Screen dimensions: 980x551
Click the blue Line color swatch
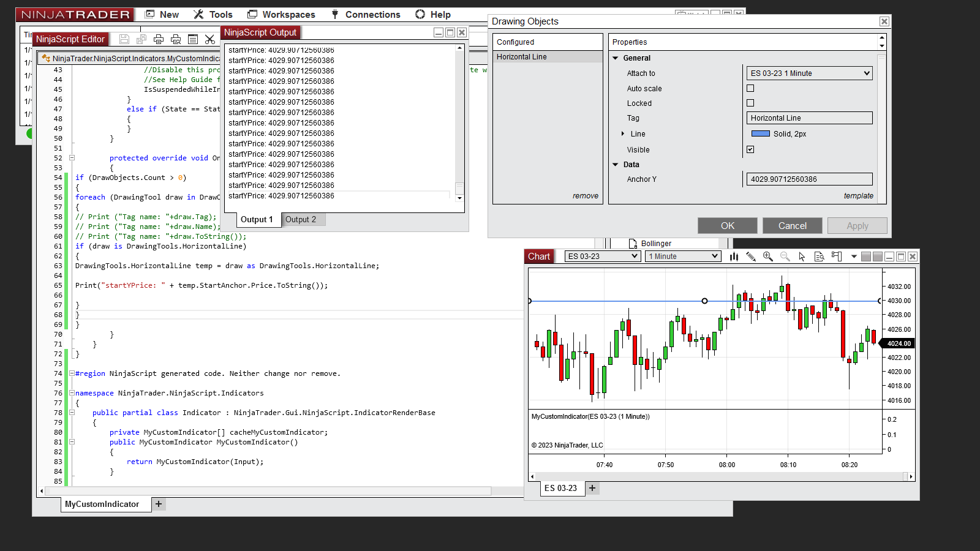[x=761, y=134]
